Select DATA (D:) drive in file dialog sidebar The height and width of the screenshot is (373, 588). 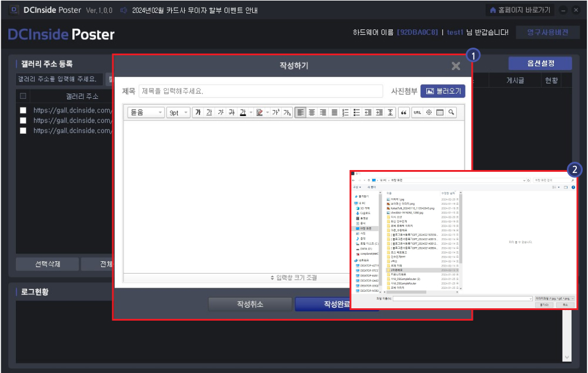364,249
